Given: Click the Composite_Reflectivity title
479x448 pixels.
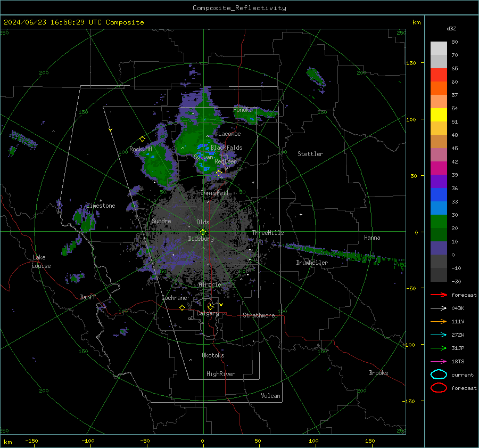Looking at the screenshot, I should tap(240, 8).
